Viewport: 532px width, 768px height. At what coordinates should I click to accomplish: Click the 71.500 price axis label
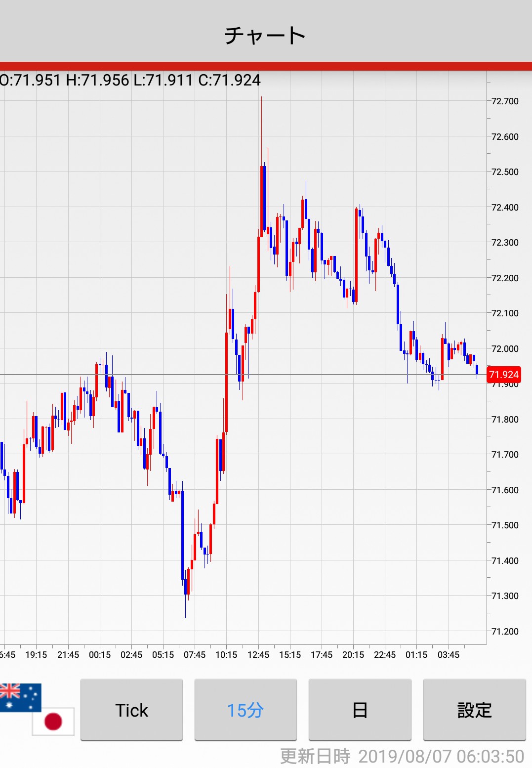tap(505, 525)
